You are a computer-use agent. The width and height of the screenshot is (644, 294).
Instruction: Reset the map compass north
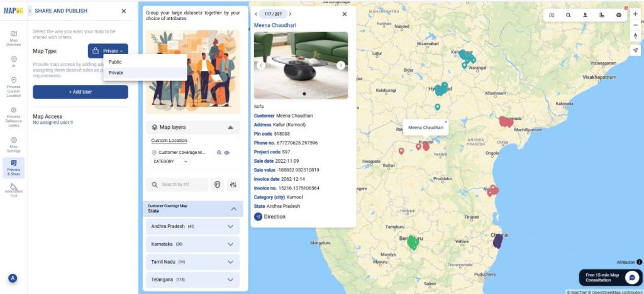635,36
